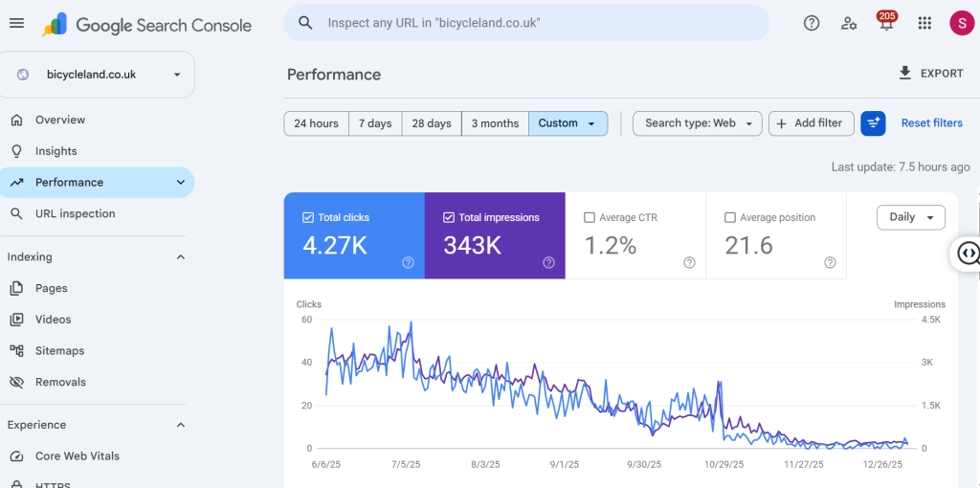The height and width of the screenshot is (488, 980).
Task: Click the help icon on Total clicks card
Action: 408,263
